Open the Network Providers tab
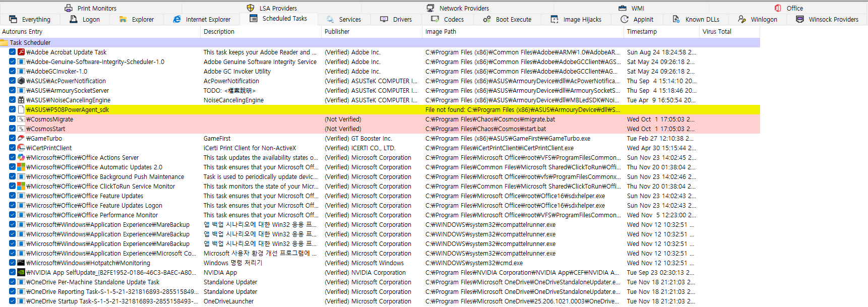The image size is (868, 307). coord(458,8)
